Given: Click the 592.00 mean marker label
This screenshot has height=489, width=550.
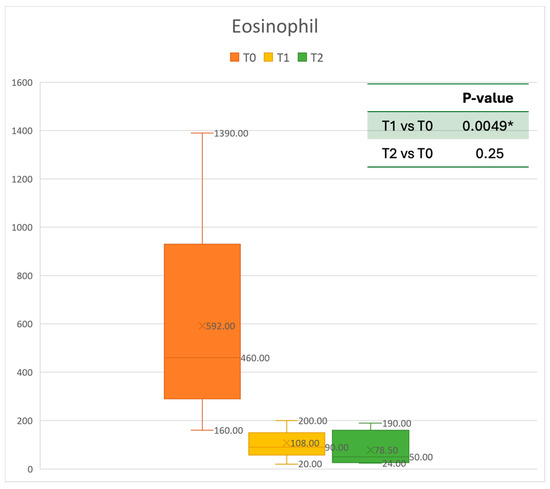Looking at the screenshot, I should click(x=220, y=326).
